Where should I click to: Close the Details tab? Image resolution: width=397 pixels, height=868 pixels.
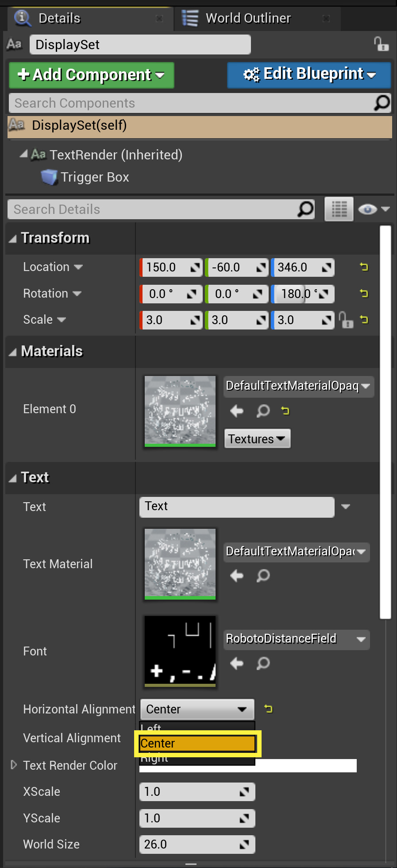pos(159,19)
